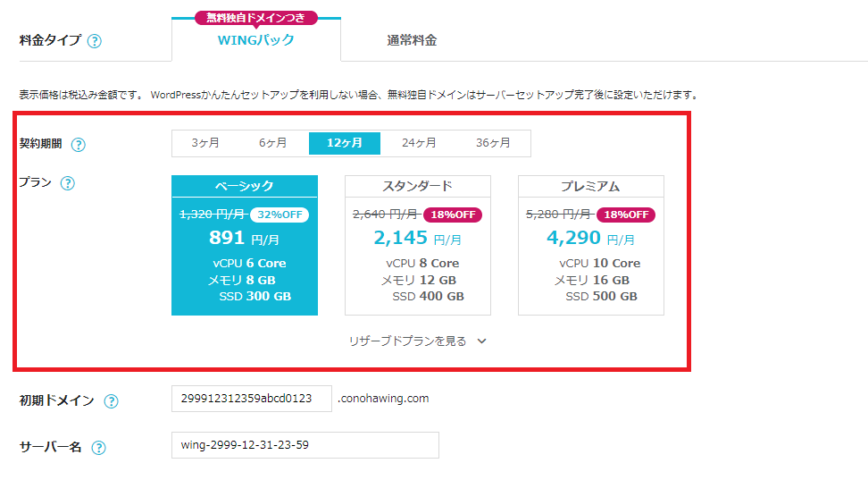Click the SSD 500 GB spec text
This screenshot has width=868, height=480.
tap(601, 297)
